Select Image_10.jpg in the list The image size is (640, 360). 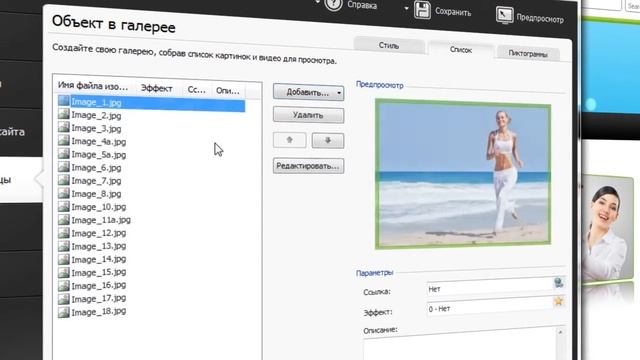pyautogui.click(x=99, y=207)
